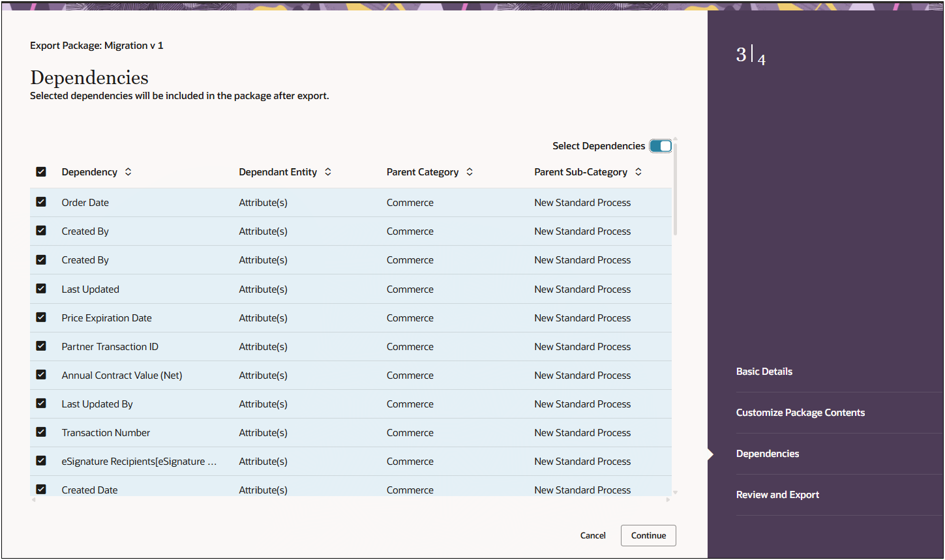Click the Last Updated By text

point(97,404)
